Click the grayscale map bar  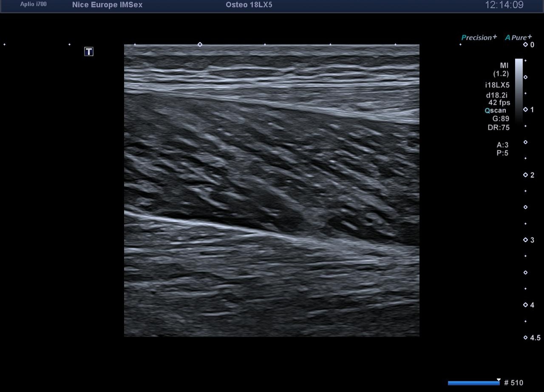pos(519,89)
